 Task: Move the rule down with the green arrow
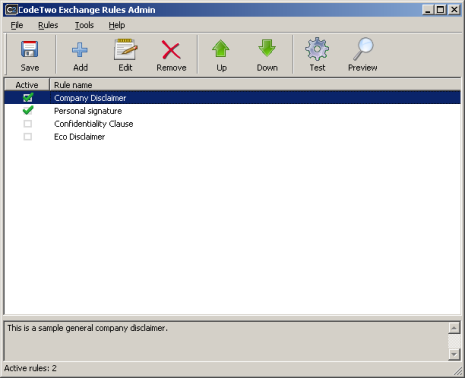pos(267,55)
